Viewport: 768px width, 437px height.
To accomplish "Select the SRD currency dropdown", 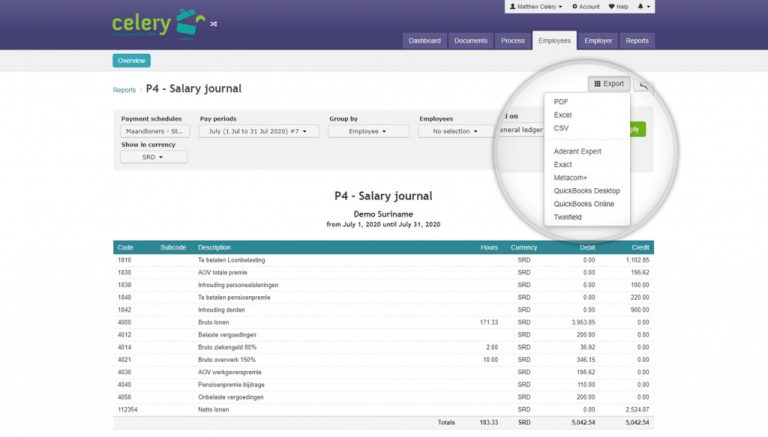I will click(x=153, y=157).
